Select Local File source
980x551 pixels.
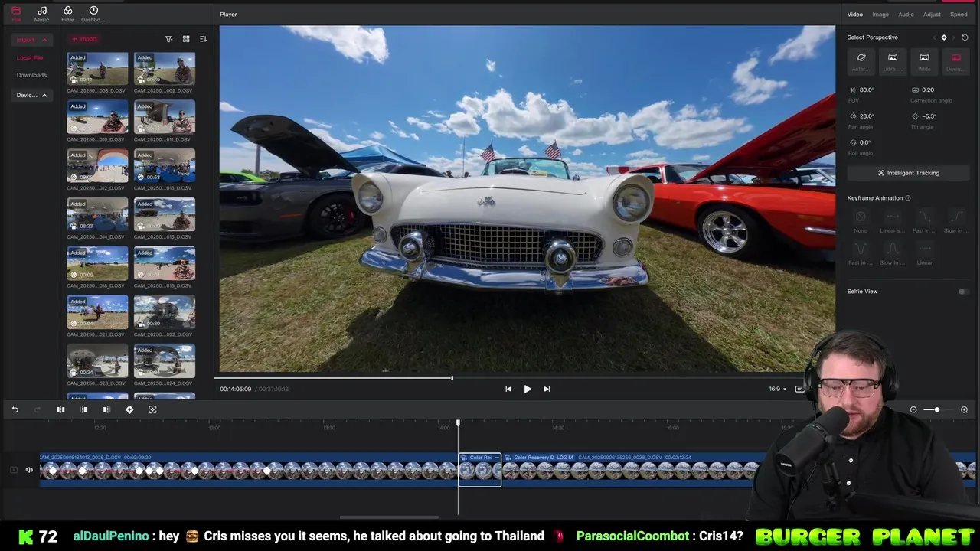(x=31, y=58)
